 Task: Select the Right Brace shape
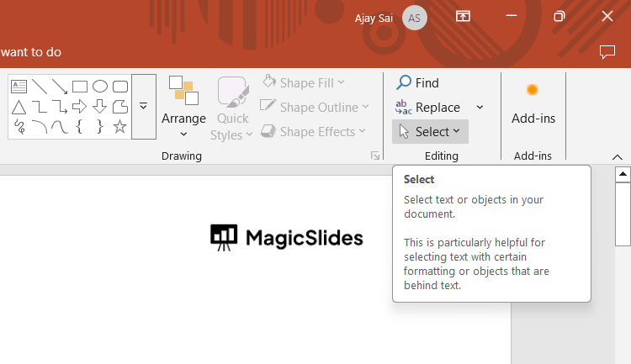tap(100, 127)
